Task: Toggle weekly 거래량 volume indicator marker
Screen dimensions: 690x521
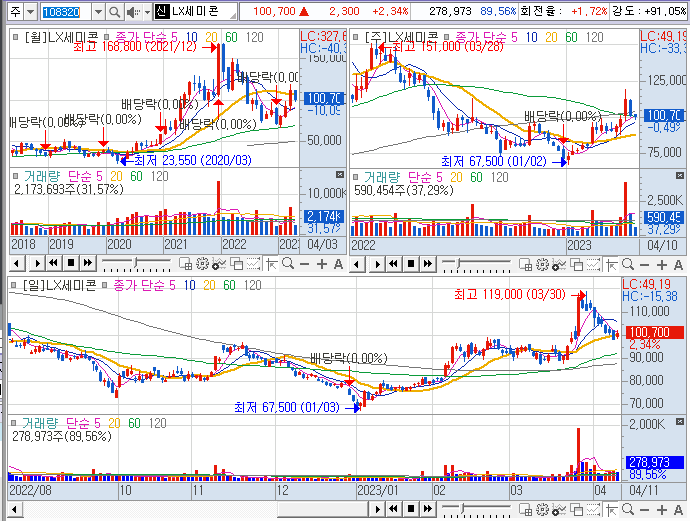Action: click(x=356, y=177)
